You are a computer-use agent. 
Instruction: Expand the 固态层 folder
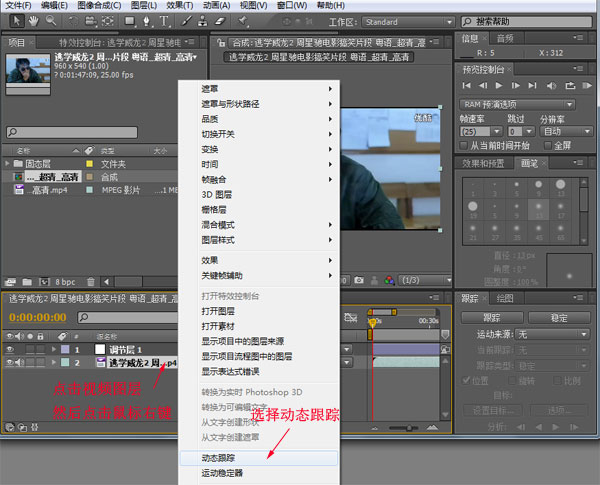pos(7,164)
